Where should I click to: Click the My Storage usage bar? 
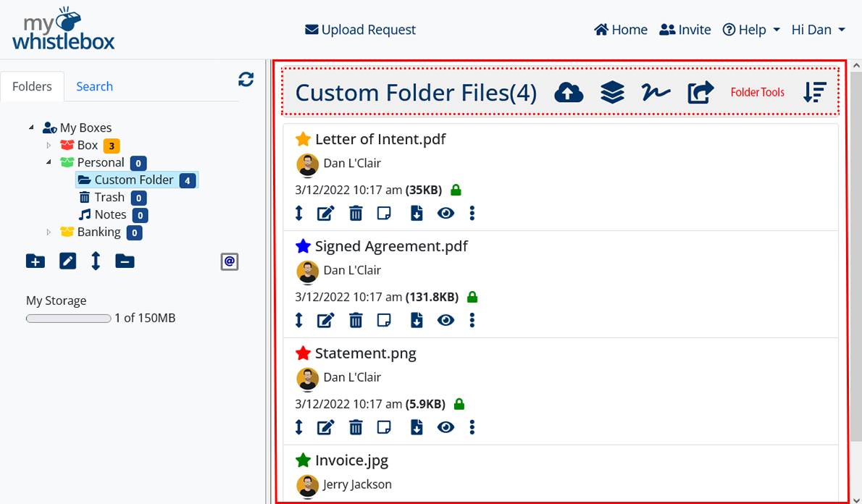[x=68, y=318]
